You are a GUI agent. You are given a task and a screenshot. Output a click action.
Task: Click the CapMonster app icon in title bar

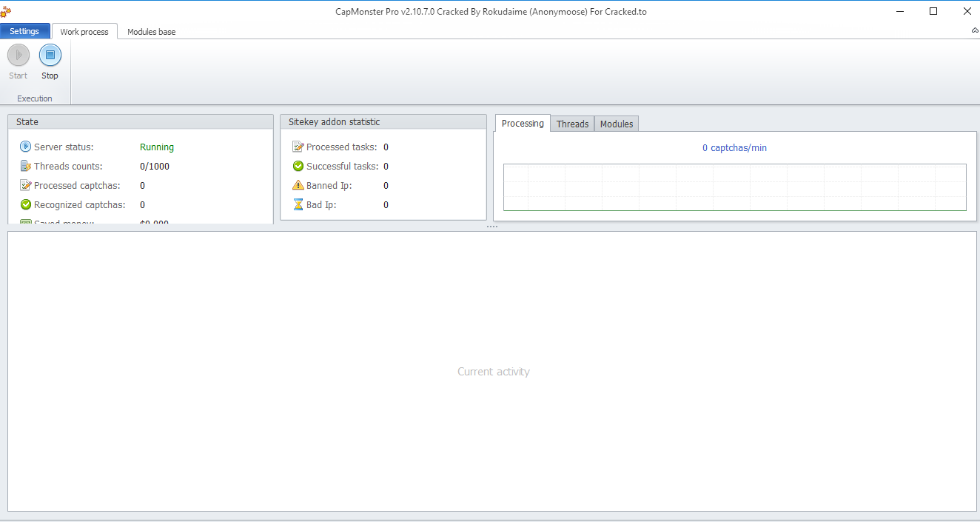(5, 11)
